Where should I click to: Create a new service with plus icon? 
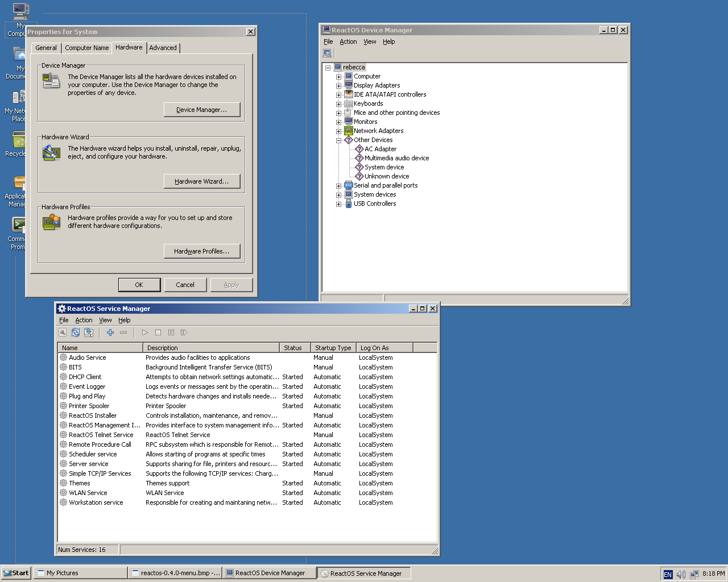110,332
